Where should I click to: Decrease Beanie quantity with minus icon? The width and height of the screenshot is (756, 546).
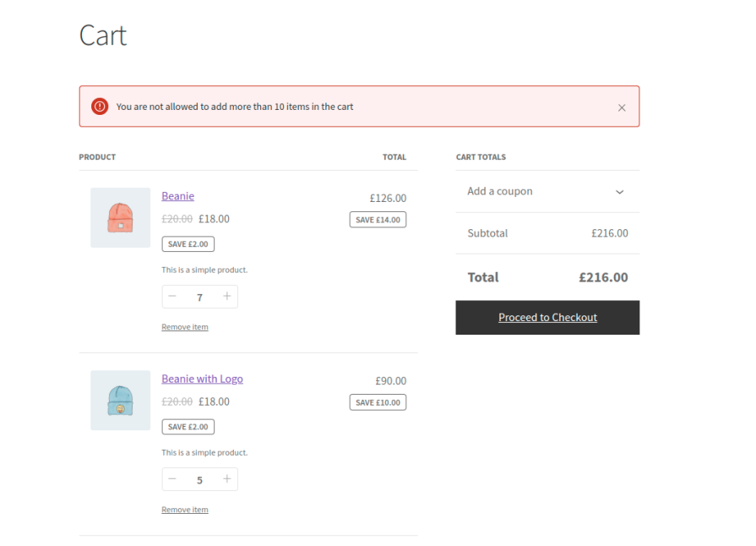[x=172, y=297]
